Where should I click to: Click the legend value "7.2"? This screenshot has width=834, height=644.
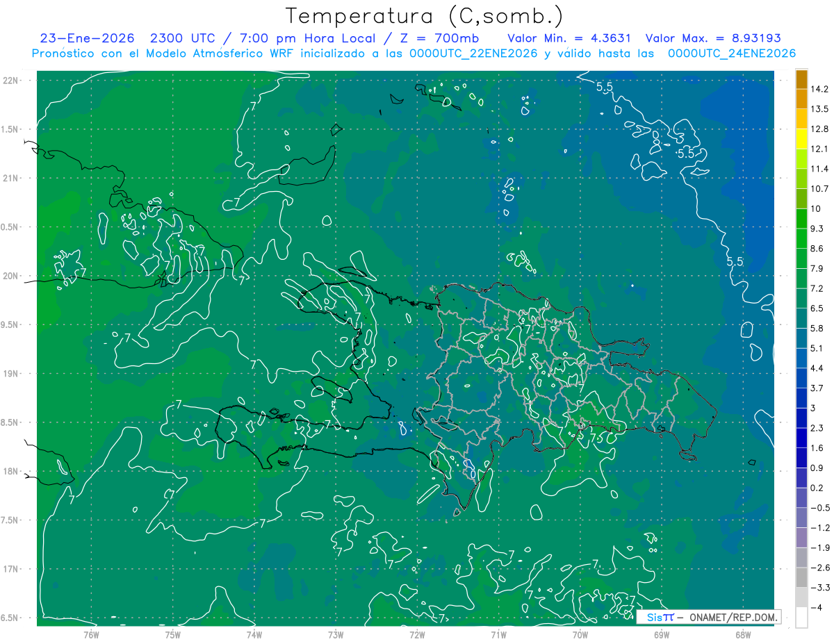click(x=817, y=288)
